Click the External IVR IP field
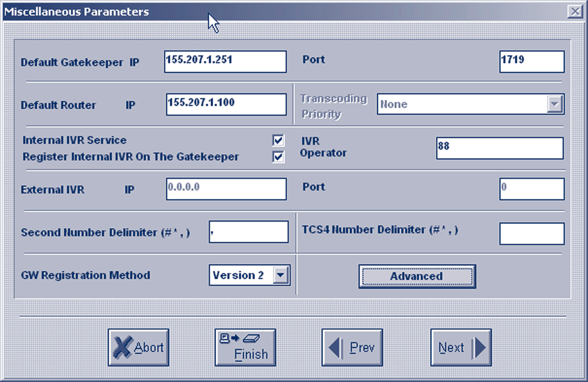 point(226,189)
